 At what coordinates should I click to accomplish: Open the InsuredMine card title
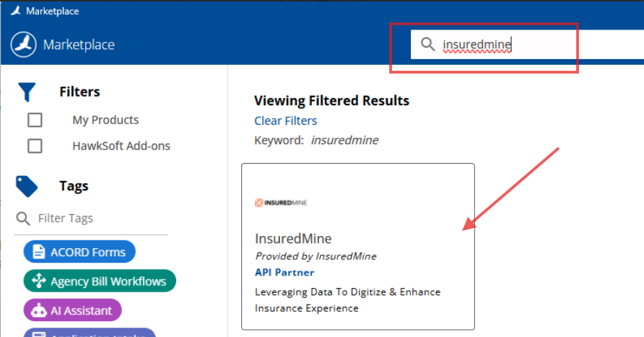click(x=293, y=238)
